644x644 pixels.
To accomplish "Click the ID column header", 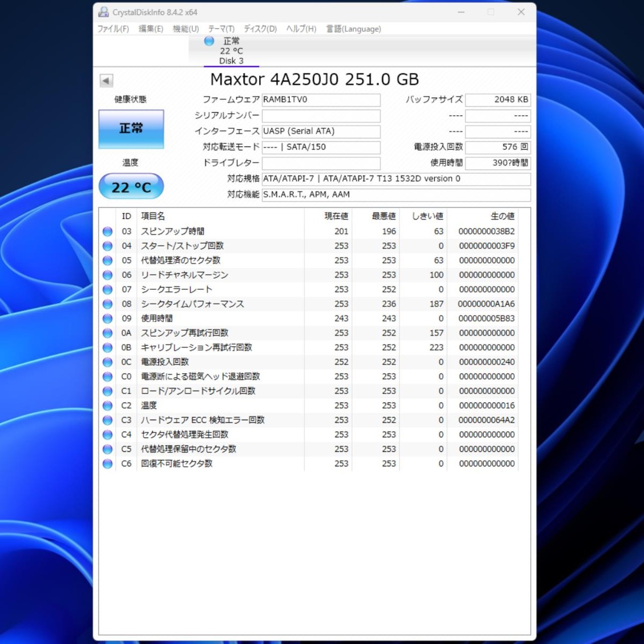I will coord(126,216).
